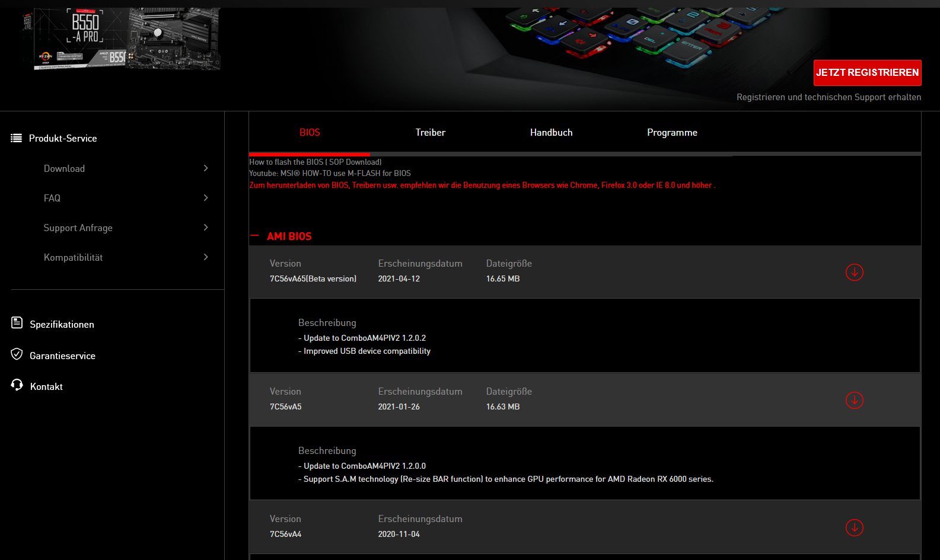
Task: Click Registrieren und technischen Support erhalten text
Action: coord(829,97)
